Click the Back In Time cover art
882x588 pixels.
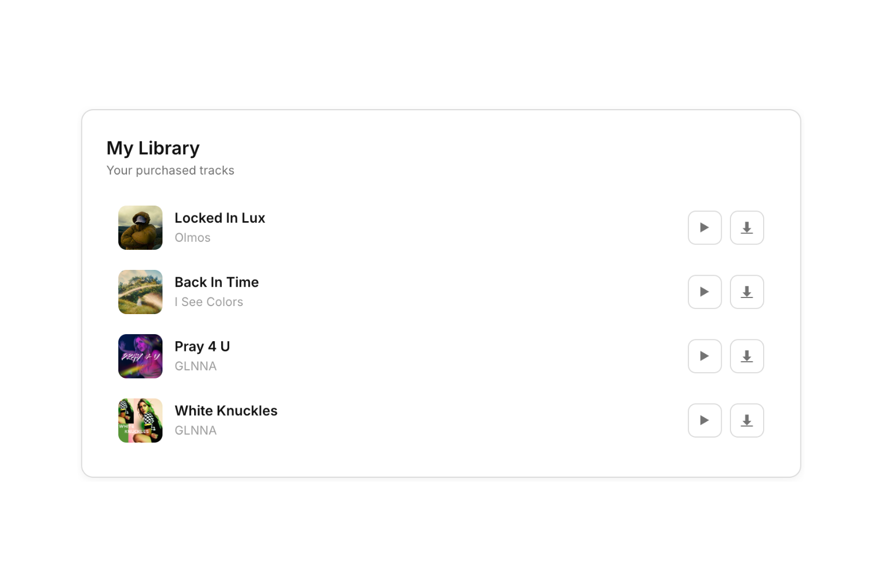click(x=140, y=292)
